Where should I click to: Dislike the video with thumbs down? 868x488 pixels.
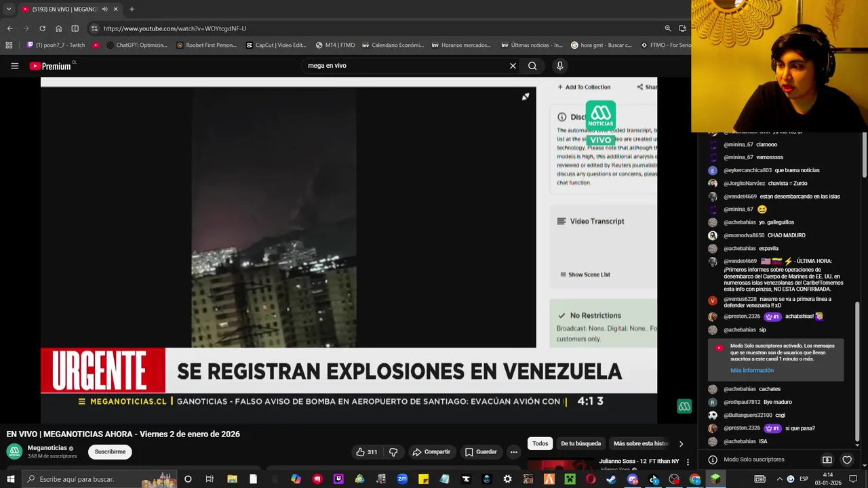tap(393, 452)
